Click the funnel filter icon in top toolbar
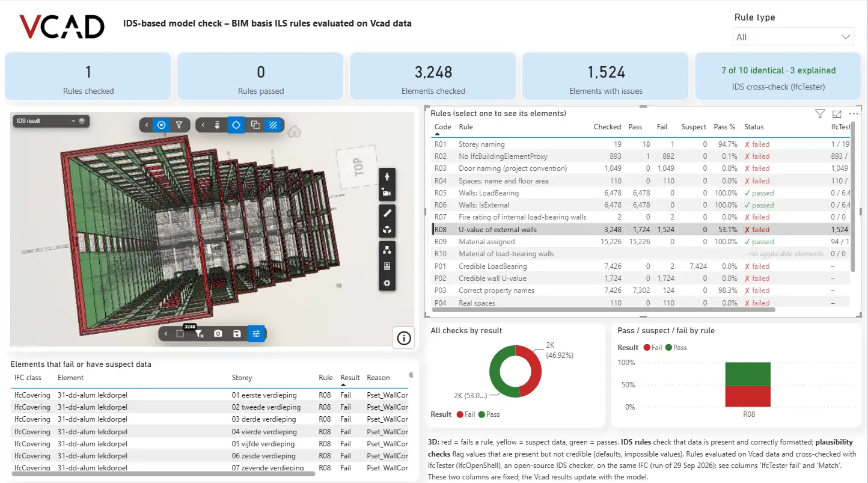 179,125
